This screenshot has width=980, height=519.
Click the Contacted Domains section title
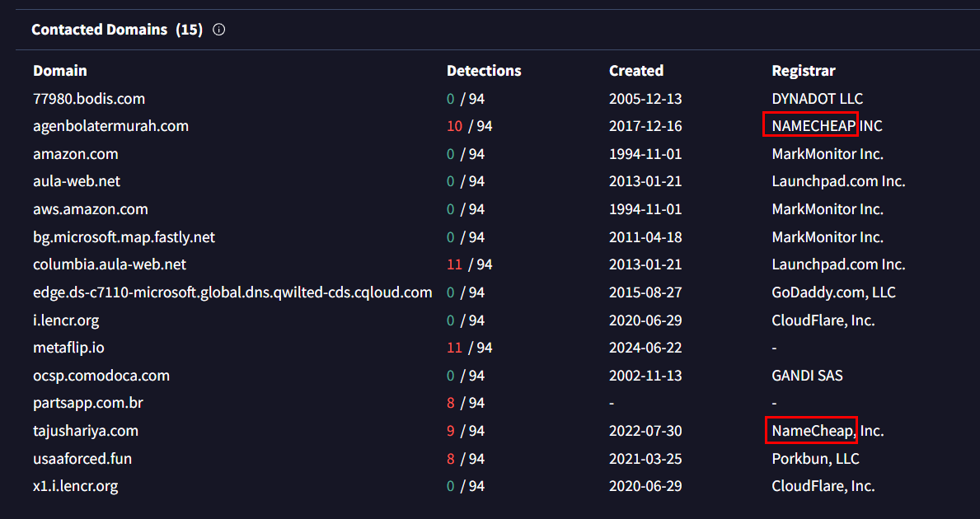99,30
